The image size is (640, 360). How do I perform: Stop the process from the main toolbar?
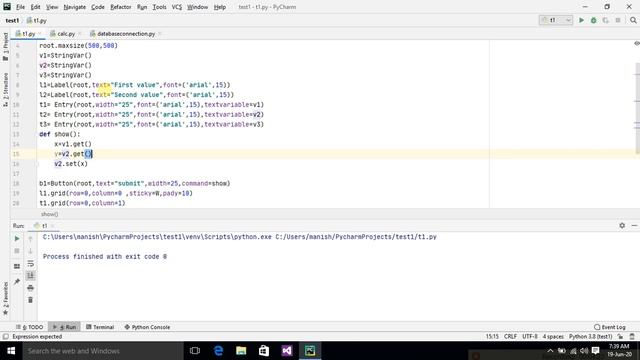tap(618, 20)
